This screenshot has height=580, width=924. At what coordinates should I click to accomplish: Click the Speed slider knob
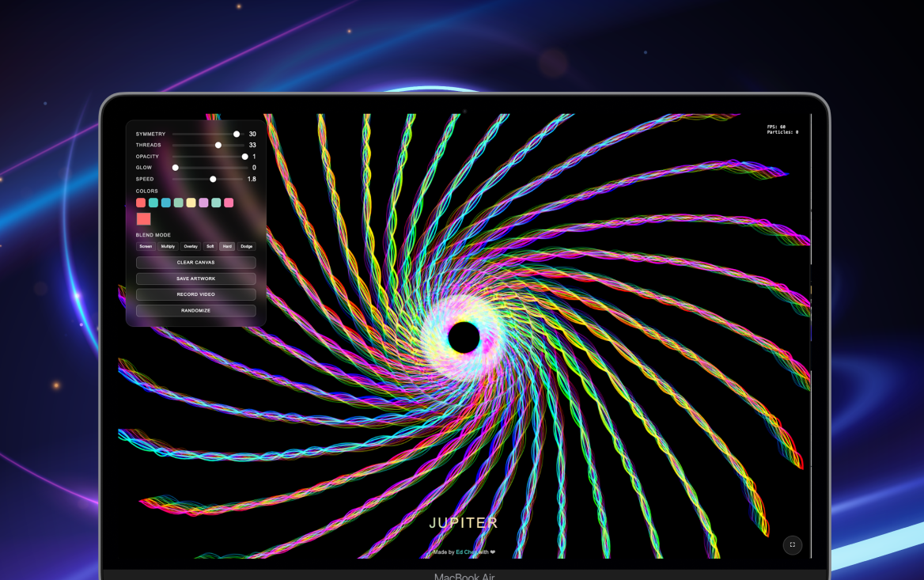pyautogui.click(x=213, y=180)
